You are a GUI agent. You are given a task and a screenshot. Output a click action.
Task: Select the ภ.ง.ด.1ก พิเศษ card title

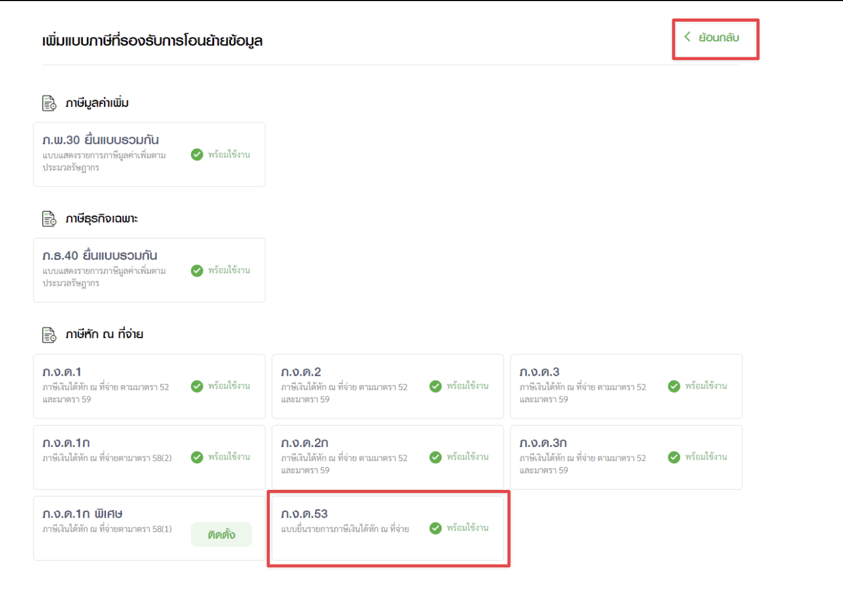point(83,514)
